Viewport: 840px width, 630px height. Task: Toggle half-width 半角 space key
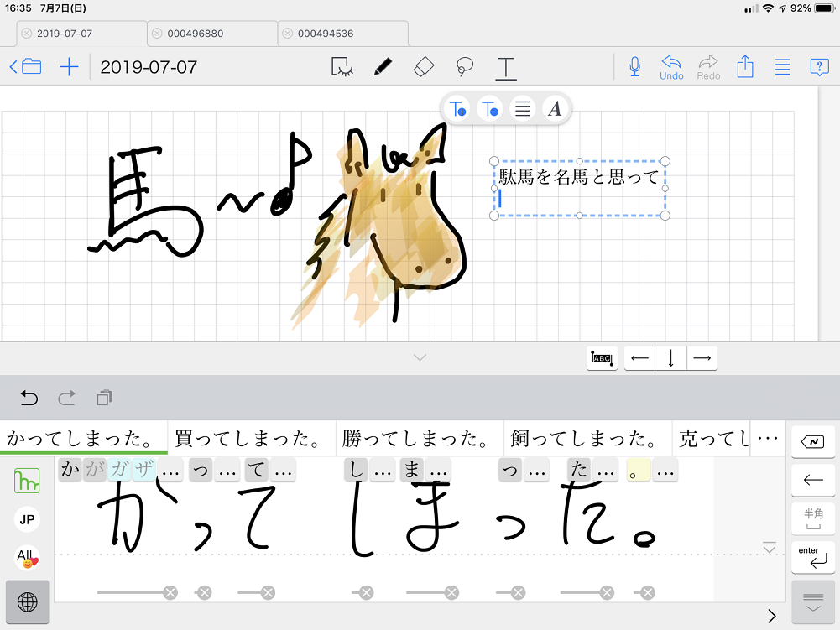[812, 518]
